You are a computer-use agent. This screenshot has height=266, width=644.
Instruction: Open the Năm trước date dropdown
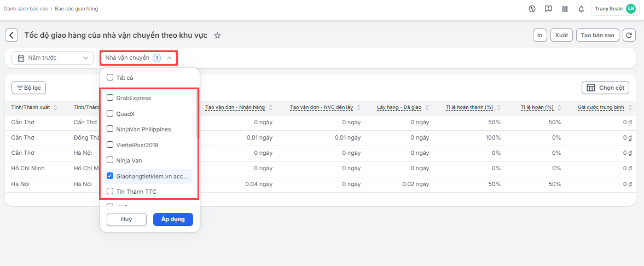[53, 57]
